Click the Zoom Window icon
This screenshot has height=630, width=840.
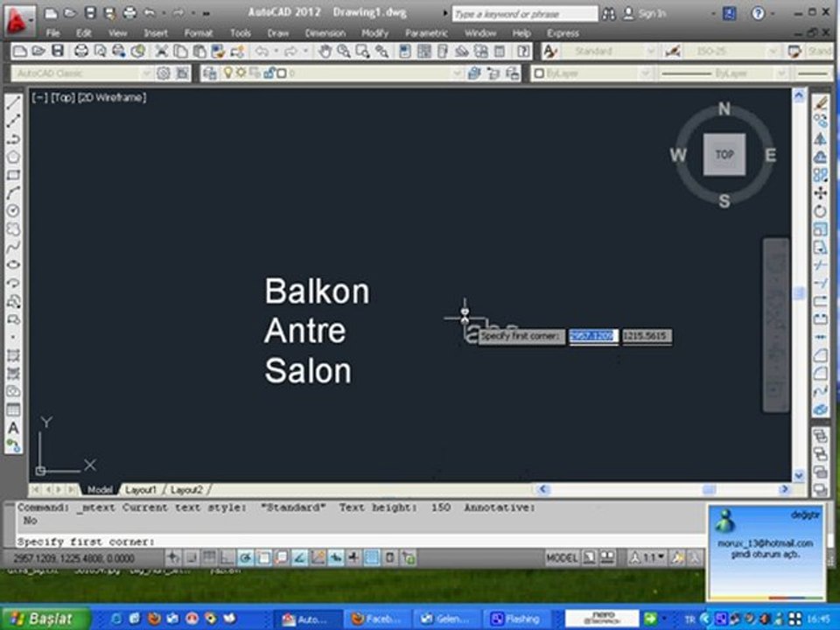362,52
